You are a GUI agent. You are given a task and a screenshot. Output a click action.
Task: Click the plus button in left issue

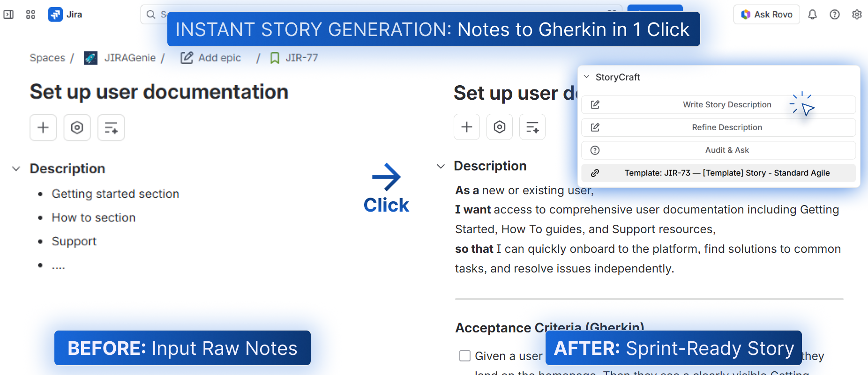pyautogui.click(x=43, y=127)
